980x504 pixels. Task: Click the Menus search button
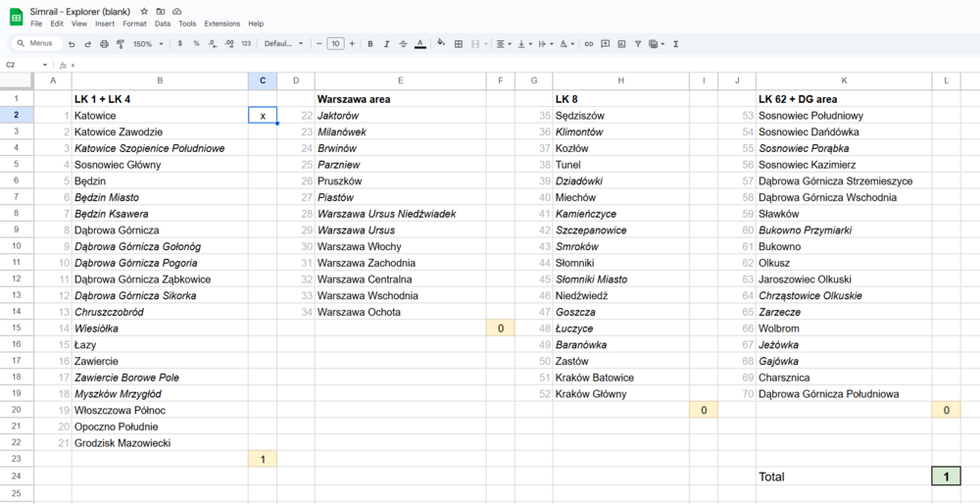(x=36, y=44)
